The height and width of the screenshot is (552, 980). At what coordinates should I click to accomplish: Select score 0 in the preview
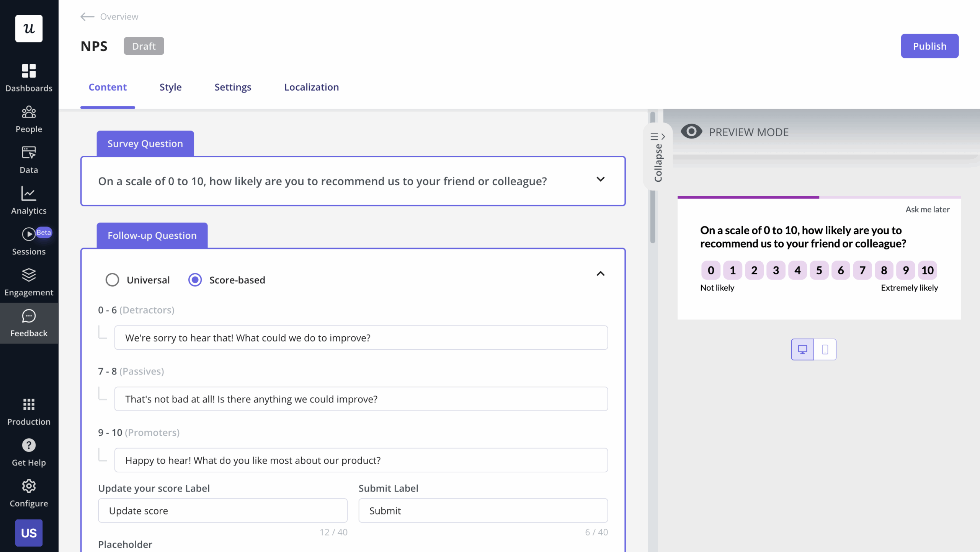click(711, 270)
